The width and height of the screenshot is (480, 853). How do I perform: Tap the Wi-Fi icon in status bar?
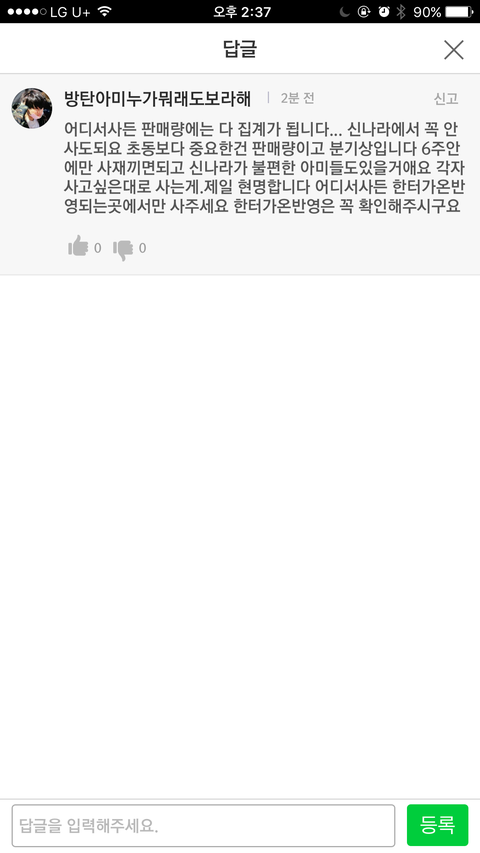pyautogui.click(x=104, y=11)
